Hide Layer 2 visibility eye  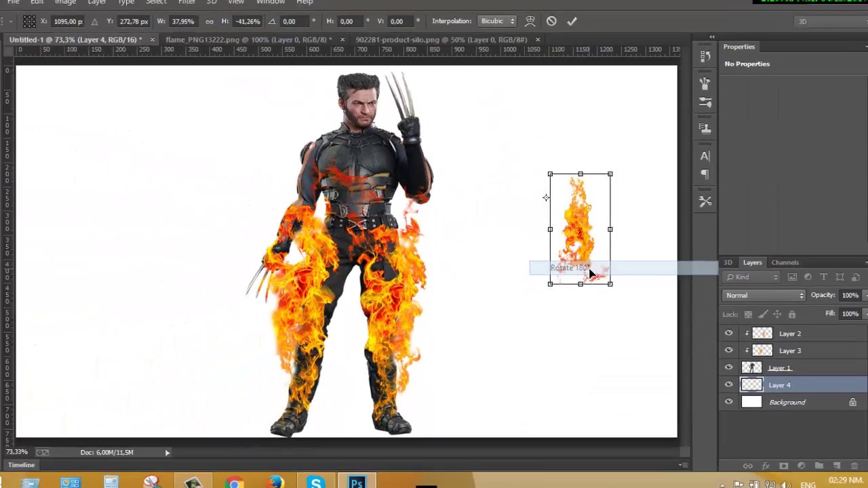pyautogui.click(x=729, y=333)
